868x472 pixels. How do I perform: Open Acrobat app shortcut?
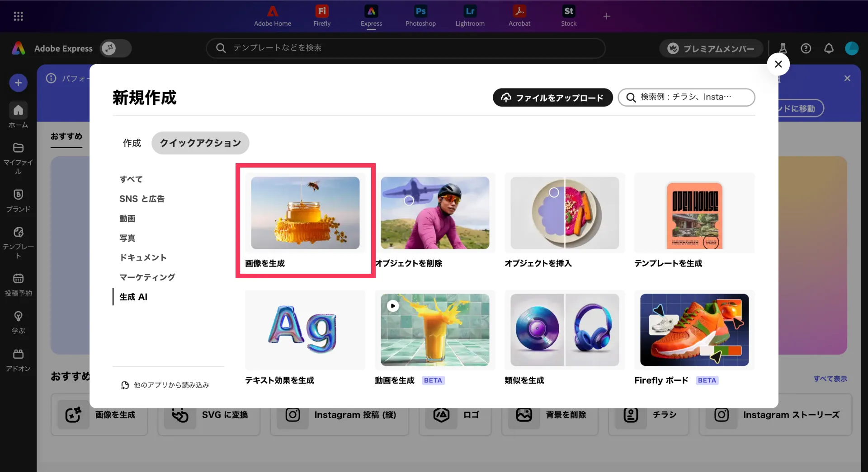[519, 16]
